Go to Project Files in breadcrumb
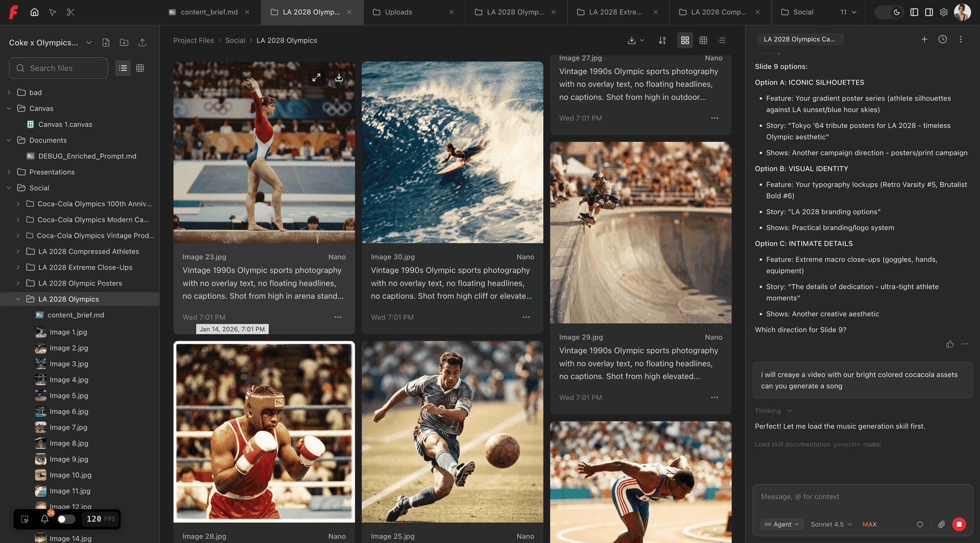 pyautogui.click(x=194, y=40)
